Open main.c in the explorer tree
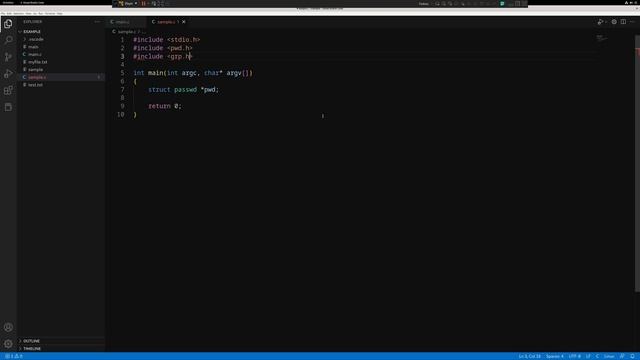This screenshot has width=640, height=360. pyautogui.click(x=35, y=54)
